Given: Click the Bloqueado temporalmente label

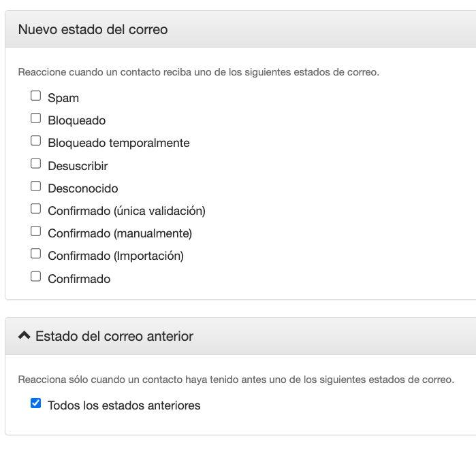Looking at the screenshot, I should [118, 143].
